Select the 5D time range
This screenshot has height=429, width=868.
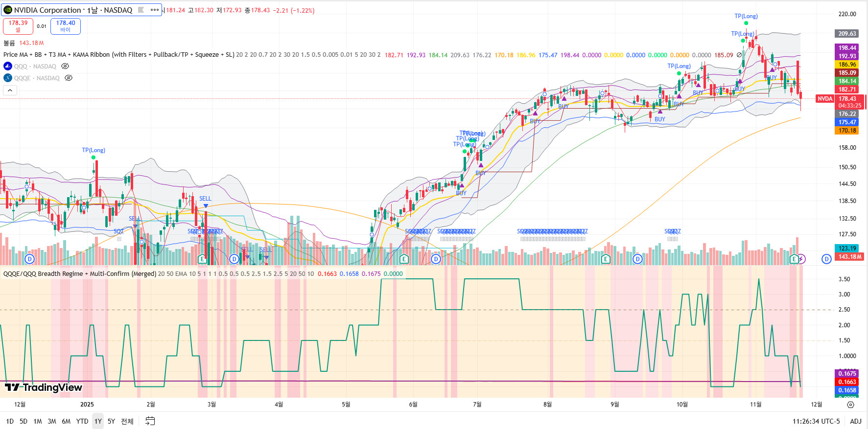pos(23,421)
